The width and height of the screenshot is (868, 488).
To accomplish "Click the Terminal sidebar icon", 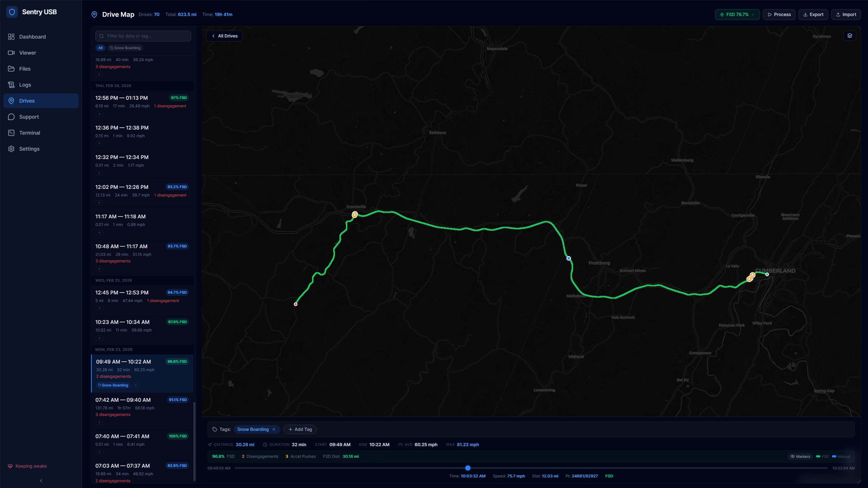I will [x=11, y=133].
